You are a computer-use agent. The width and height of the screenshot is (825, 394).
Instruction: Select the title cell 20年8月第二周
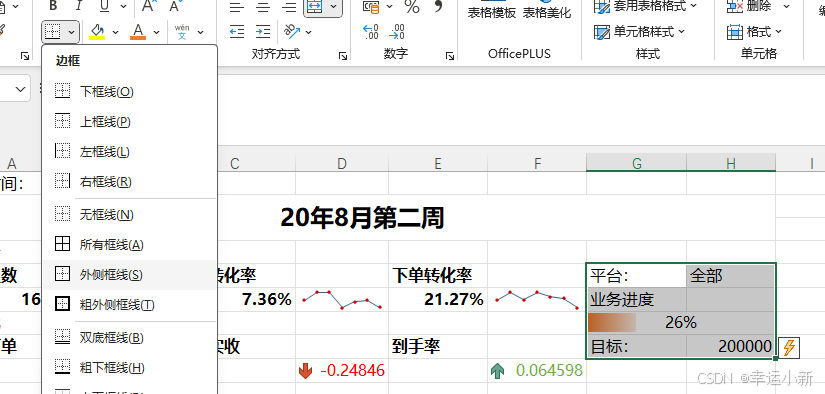[x=362, y=217]
